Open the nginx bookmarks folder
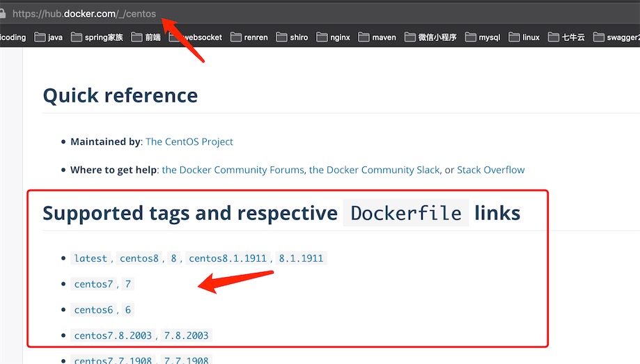The width and height of the screenshot is (640, 364). 334,37
